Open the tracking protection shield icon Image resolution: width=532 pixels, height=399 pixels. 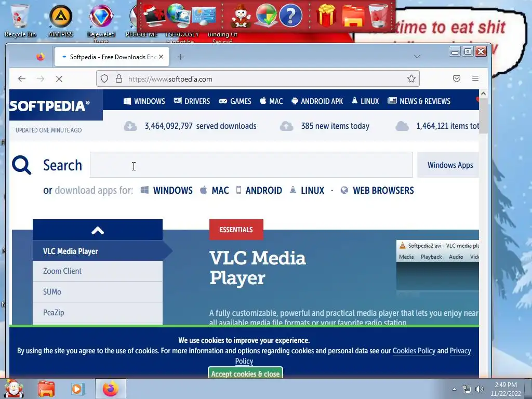104,79
